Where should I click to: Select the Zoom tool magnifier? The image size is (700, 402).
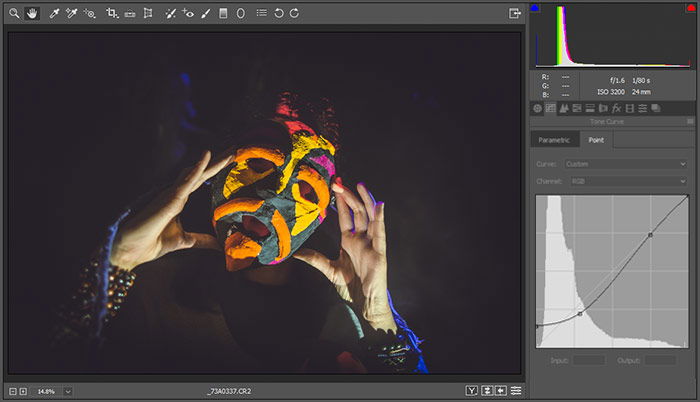tap(14, 13)
